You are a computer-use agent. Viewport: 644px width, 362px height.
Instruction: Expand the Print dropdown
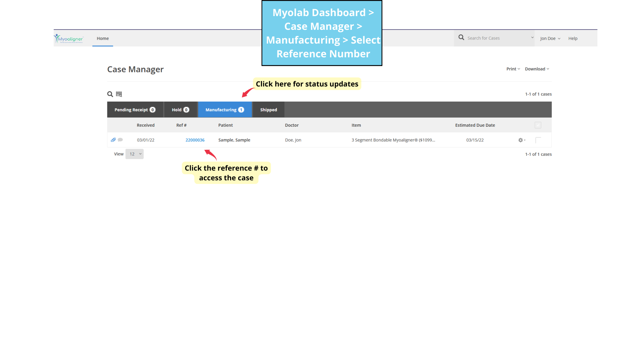[x=513, y=69]
